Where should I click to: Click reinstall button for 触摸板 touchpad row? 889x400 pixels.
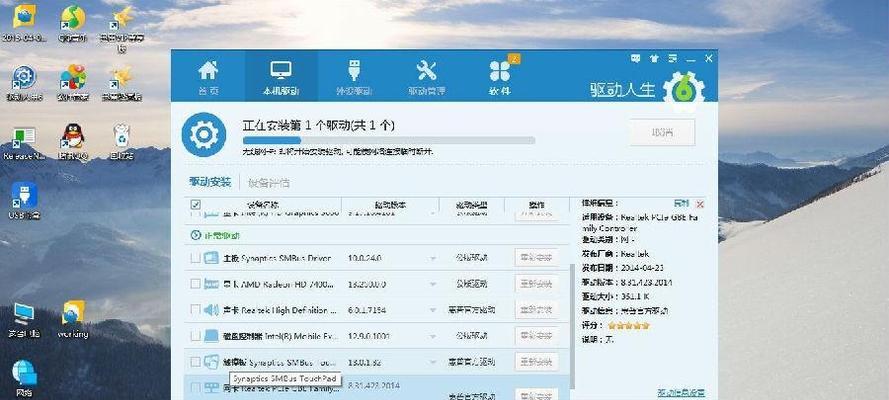(536, 361)
